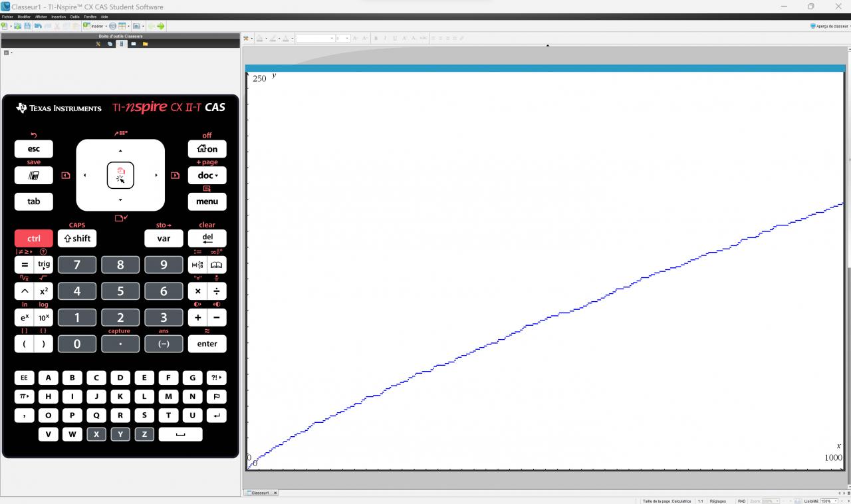
Task: Click the shift key on emulator
Action: pos(77,238)
